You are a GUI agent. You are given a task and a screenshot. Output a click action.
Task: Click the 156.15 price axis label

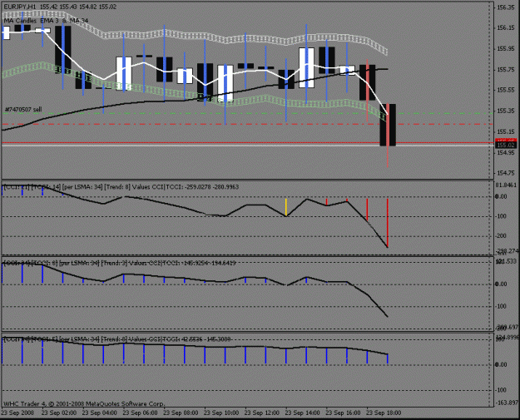click(x=505, y=28)
